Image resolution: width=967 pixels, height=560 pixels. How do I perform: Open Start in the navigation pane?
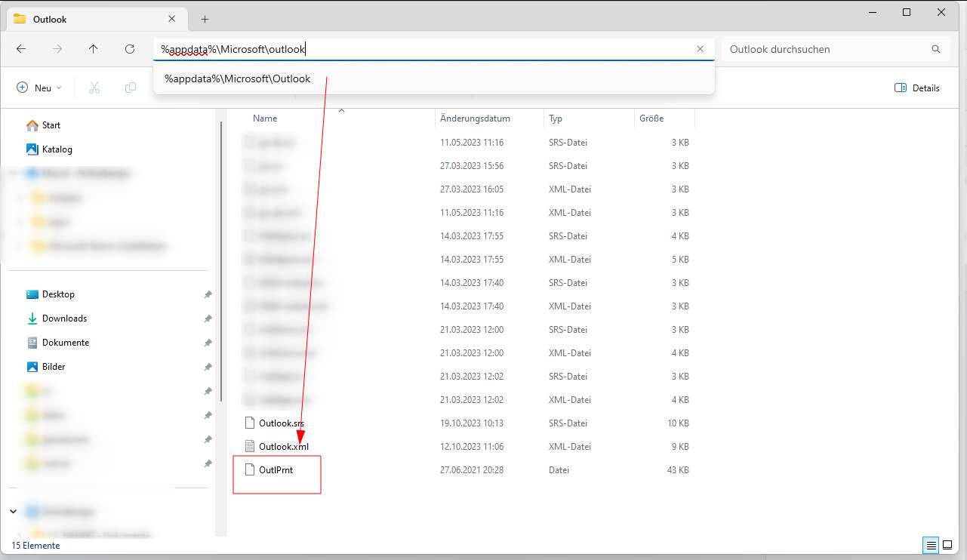43,125
